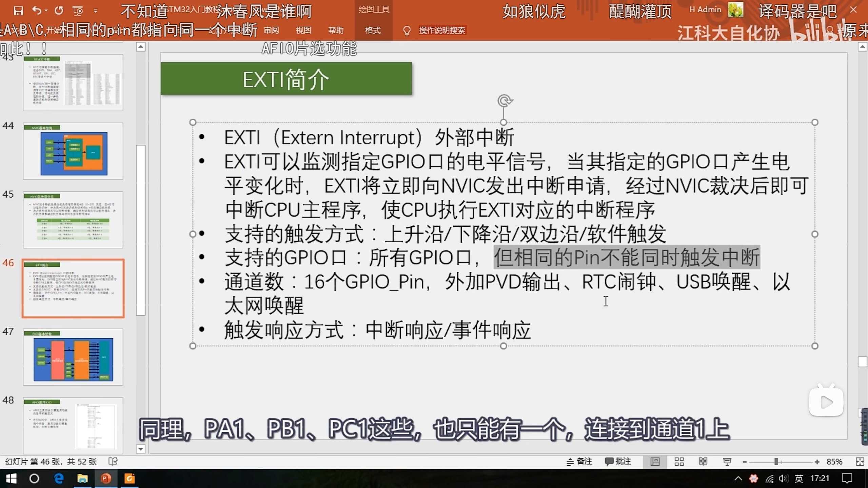
Task: Click the Save icon in quick access toolbar
Action: point(18,11)
